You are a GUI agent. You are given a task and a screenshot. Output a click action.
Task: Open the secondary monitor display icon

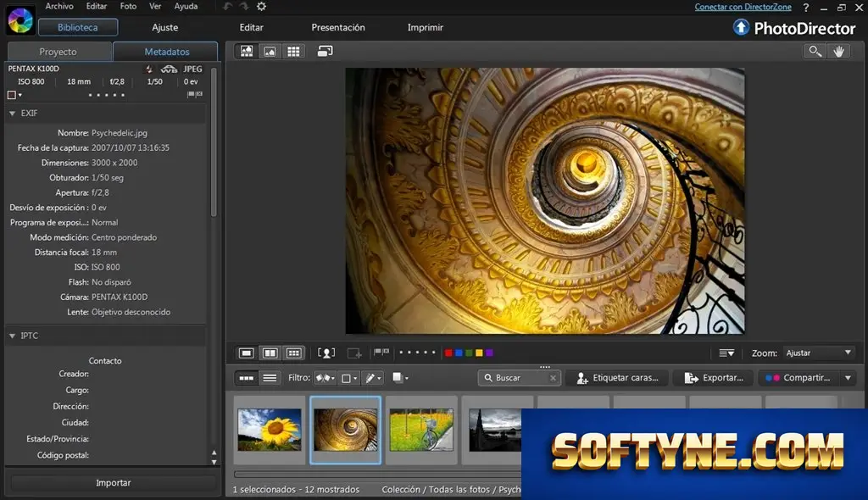click(x=325, y=52)
